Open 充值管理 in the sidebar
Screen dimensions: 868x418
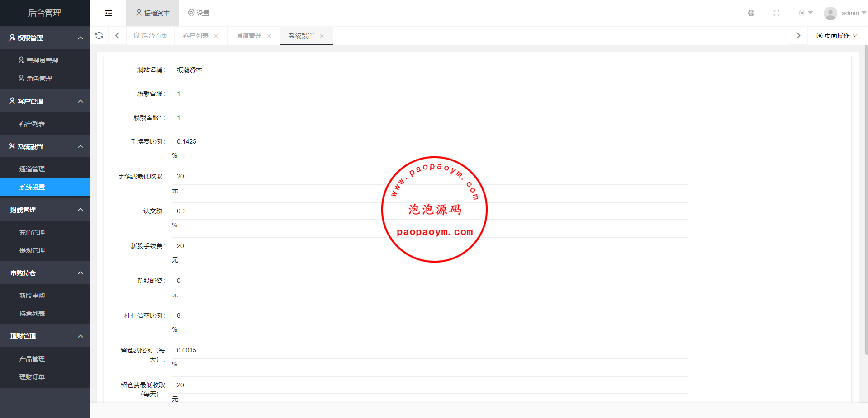tap(32, 232)
